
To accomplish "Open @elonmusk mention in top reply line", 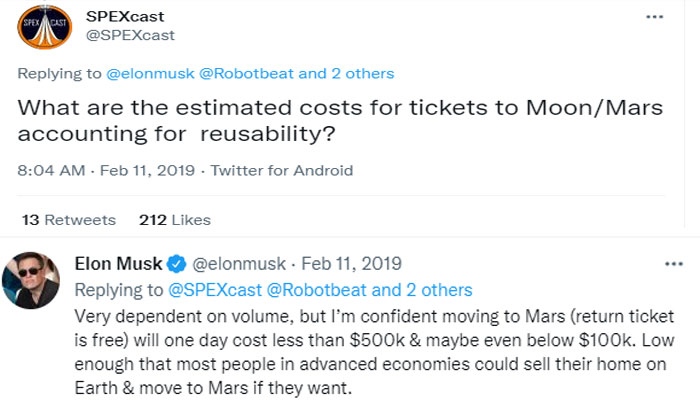I will pyautogui.click(x=143, y=73).
